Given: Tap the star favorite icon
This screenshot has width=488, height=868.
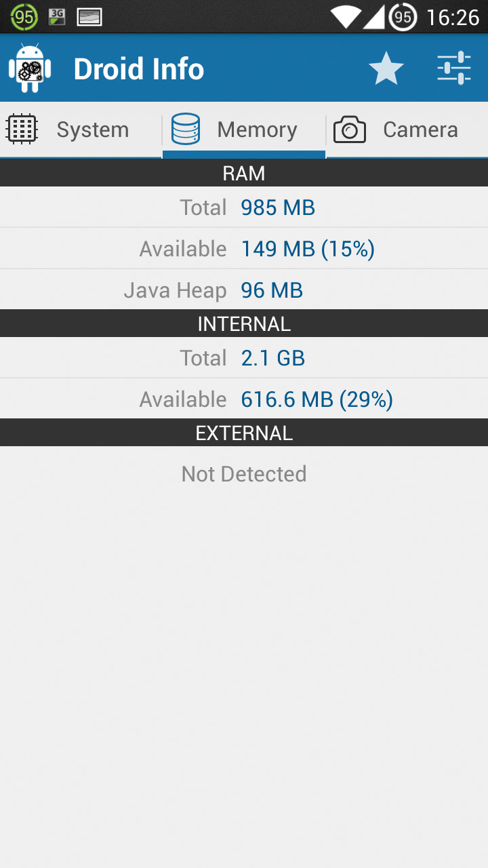Looking at the screenshot, I should tap(386, 68).
